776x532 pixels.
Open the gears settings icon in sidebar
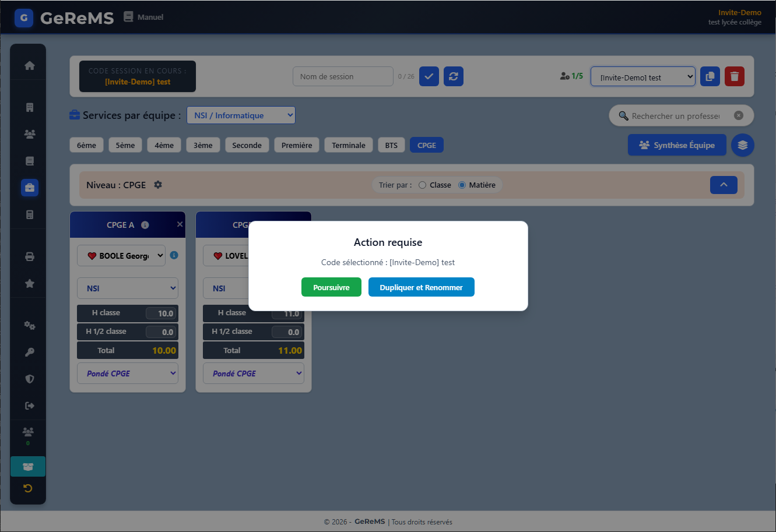(x=29, y=325)
